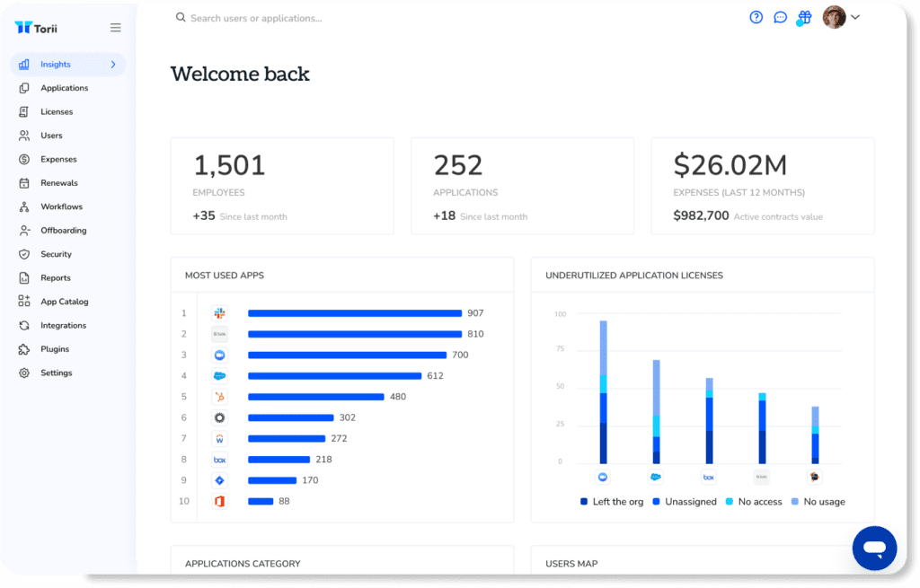This screenshot has width=920, height=588.
Task: Click the 1,501 Employees summary card
Action: (x=282, y=186)
